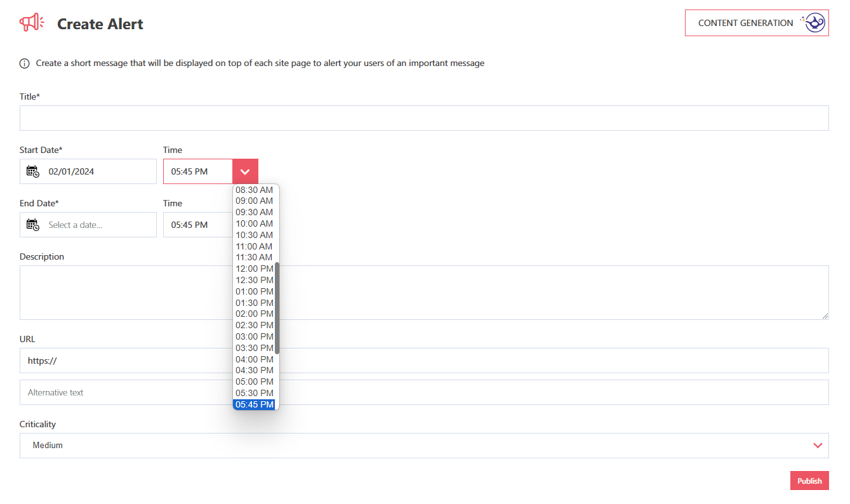Click the Criticality dropdown chevron

pyautogui.click(x=818, y=446)
